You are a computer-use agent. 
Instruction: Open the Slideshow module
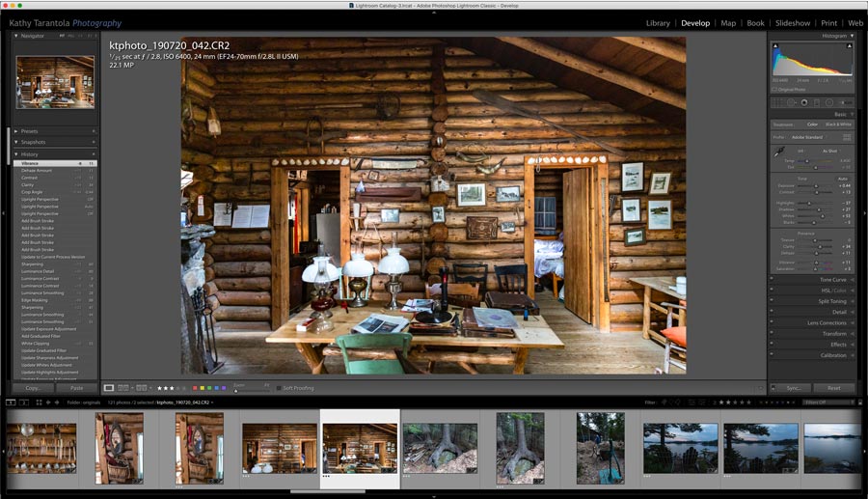[793, 23]
